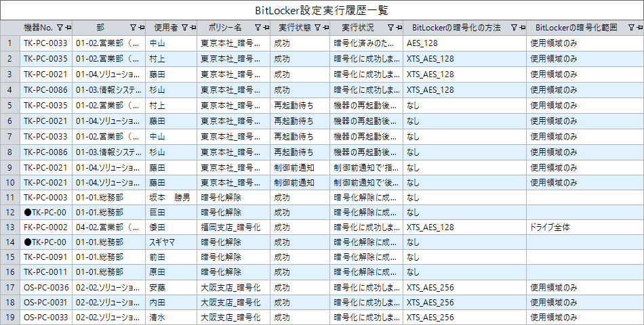
Task: Select user cell 原田
Action: click(x=171, y=272)
